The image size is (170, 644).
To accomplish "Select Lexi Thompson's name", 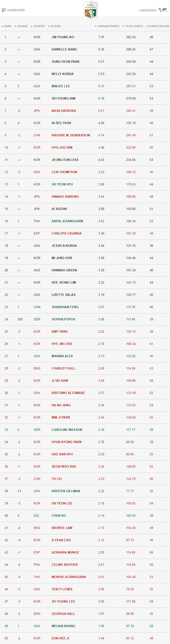I will (64, 172).
